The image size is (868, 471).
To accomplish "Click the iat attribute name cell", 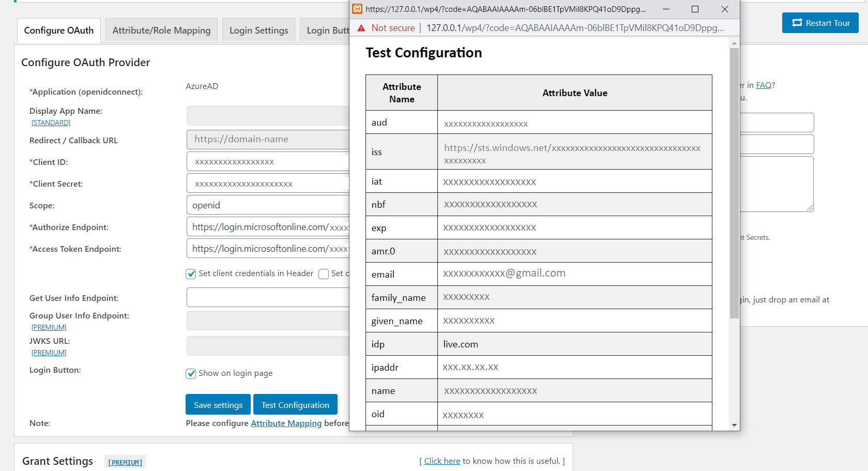I will pos(402,181).
